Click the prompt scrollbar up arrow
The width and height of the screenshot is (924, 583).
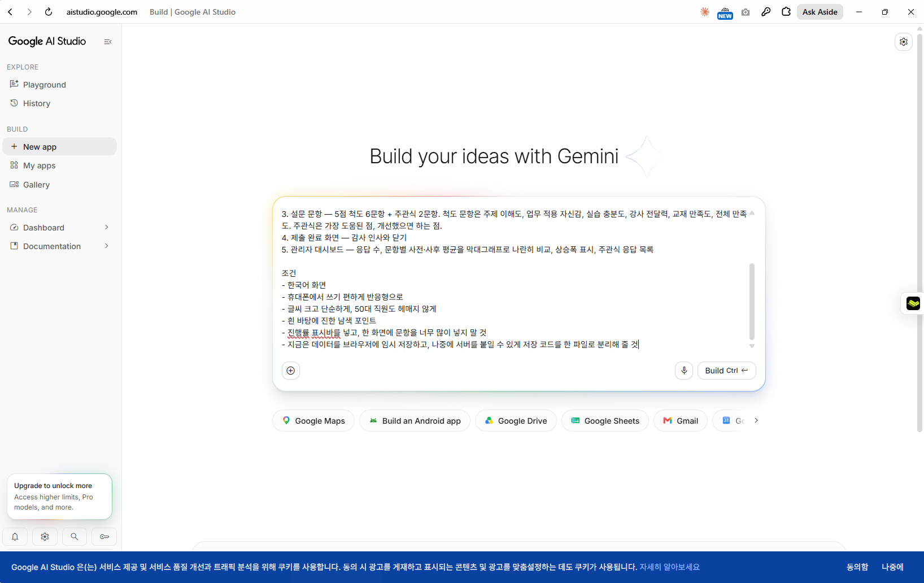click(752, 213)
